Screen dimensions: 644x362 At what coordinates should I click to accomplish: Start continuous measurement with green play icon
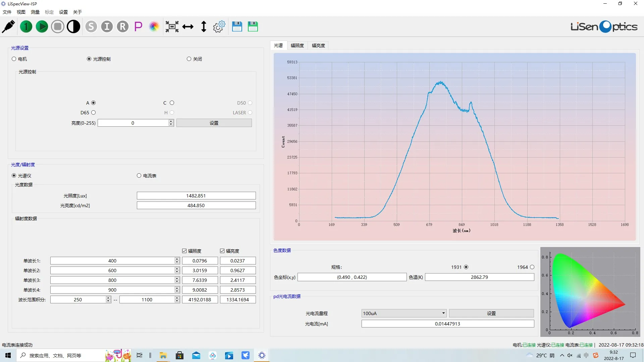(42, 26)
